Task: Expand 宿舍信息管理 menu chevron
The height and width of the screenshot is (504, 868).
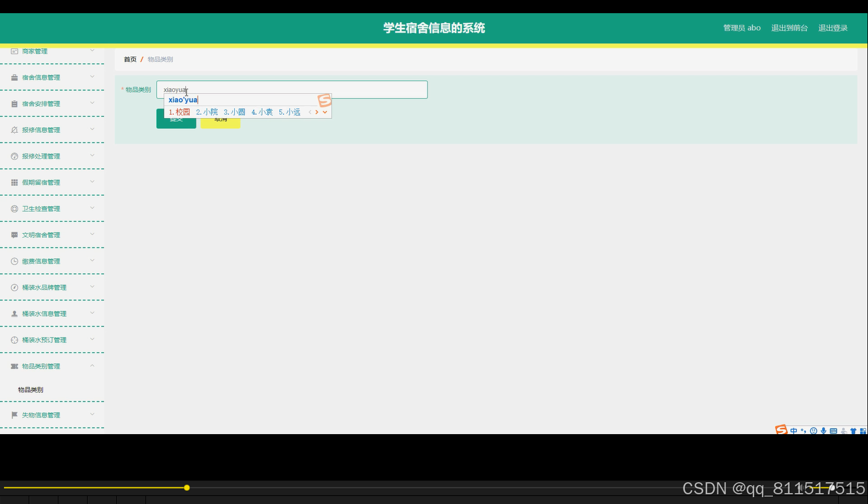Action: point(92,77)
